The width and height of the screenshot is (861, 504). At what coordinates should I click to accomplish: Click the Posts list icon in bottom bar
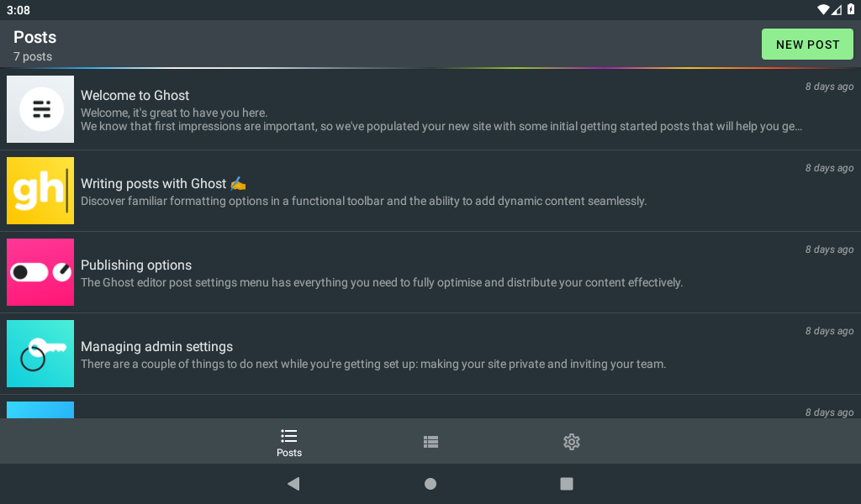(x=289, y=436)
